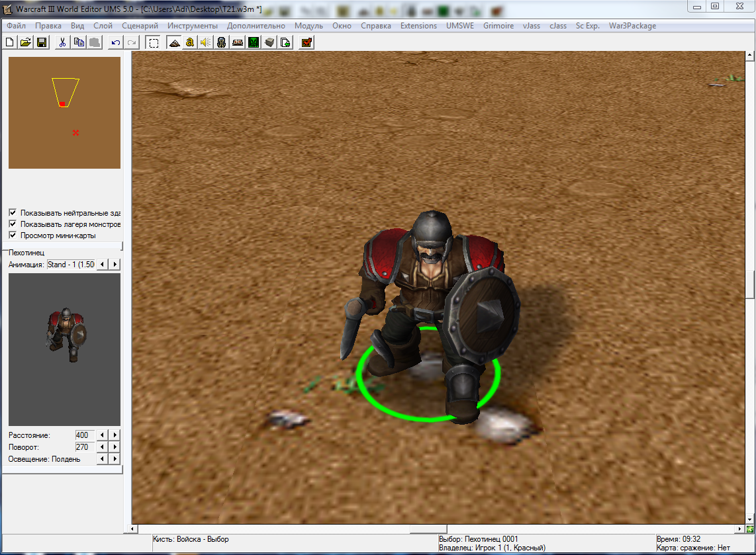Screen dimensions: 756x555
Task: Decrease Расстояние value with left arrow
Action: point(102,435)
